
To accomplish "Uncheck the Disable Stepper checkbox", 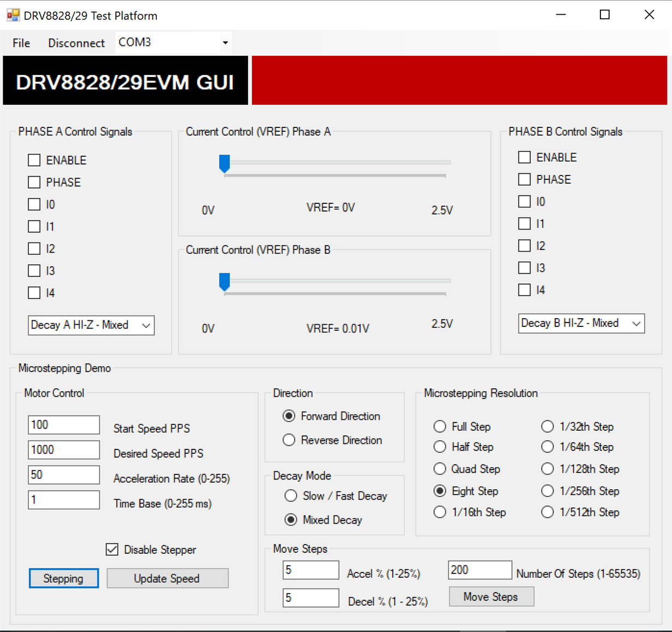I will (112, 549).
